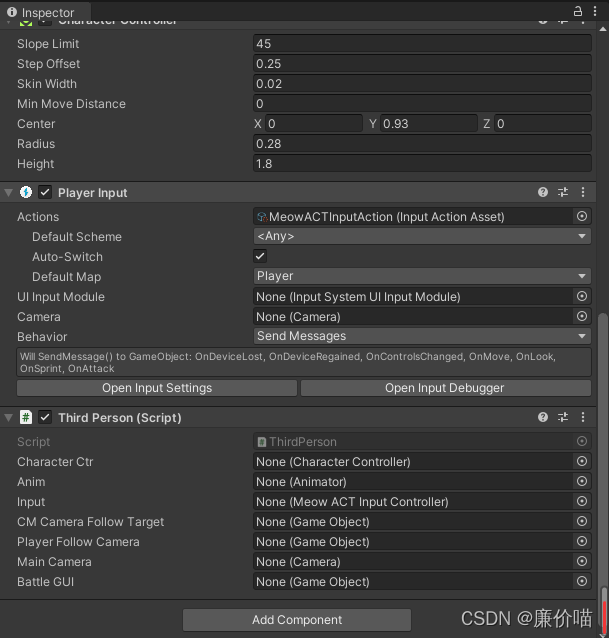The image size is (609, 638).
Task: Click the 'Radius' property label
Action: point(36,144)
